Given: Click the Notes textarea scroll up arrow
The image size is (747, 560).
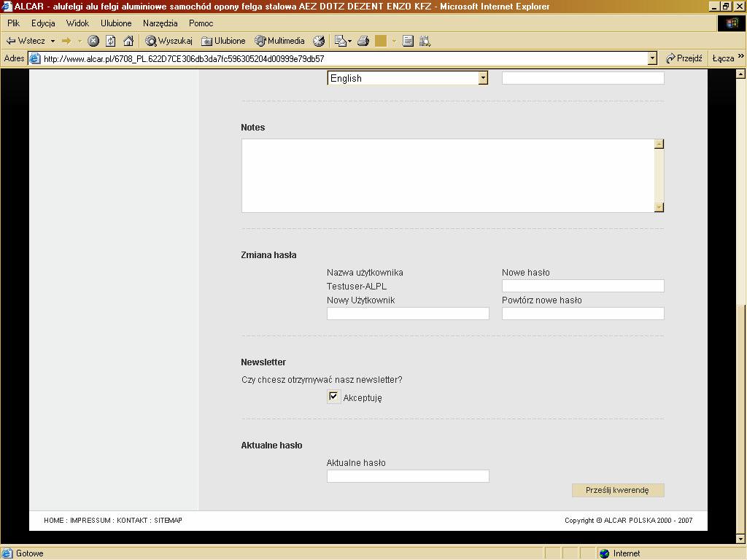Looking at the screenshot, I should click(x=659, y=144).
